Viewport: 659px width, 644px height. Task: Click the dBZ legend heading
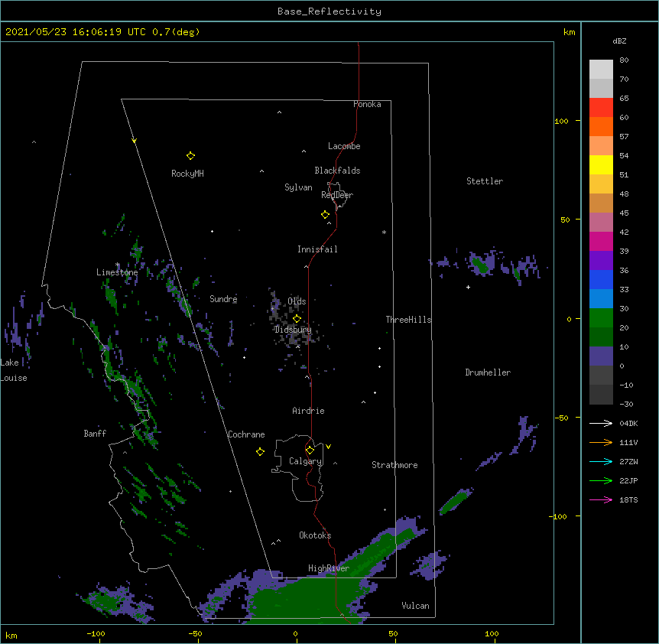point(619,41)
